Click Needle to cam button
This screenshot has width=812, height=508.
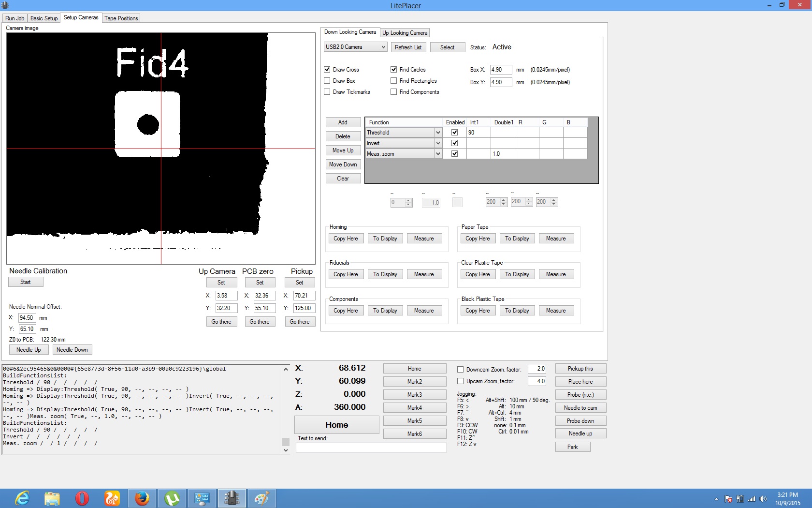(580, 408)
